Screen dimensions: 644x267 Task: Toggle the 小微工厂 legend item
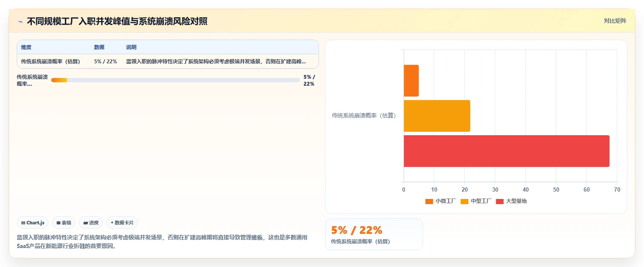(x=441, y=201)
